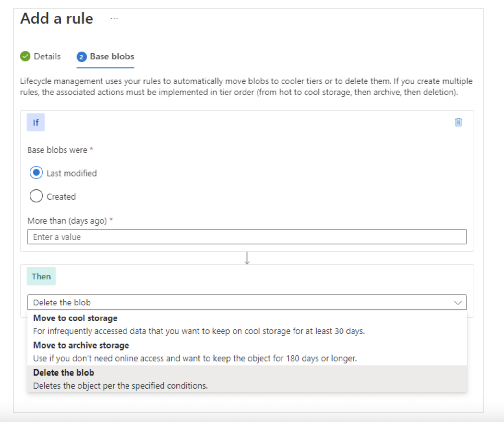The width and height of the screenshot is (504, 422).
Task: Click the Created option label text
Action: 61,197
